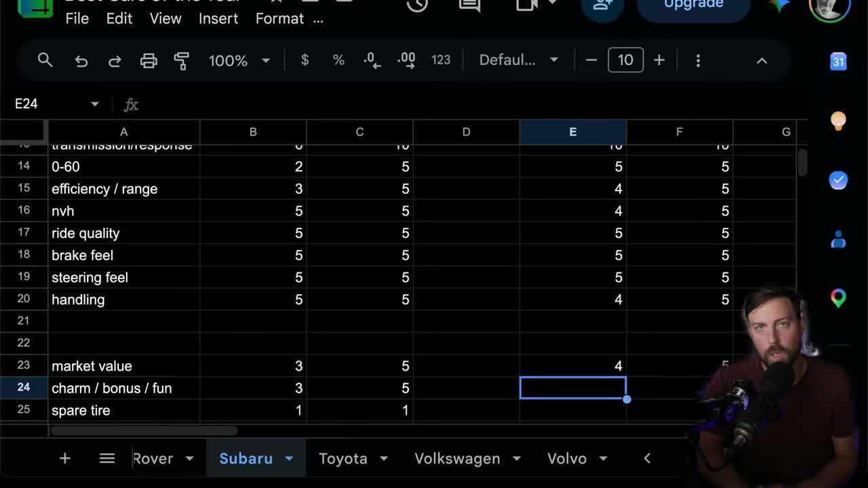Switch to the Volvo sheet tab
The height and width of the screenshot is (488, 868).
(x=567, y=459)
